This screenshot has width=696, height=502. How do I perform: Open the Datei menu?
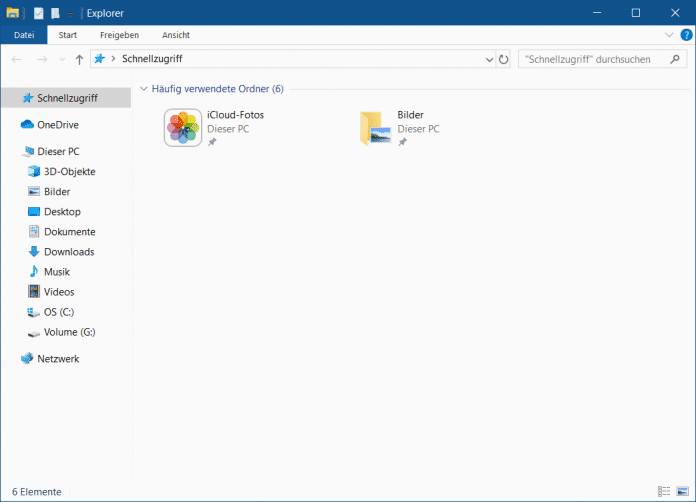point(23,35)
